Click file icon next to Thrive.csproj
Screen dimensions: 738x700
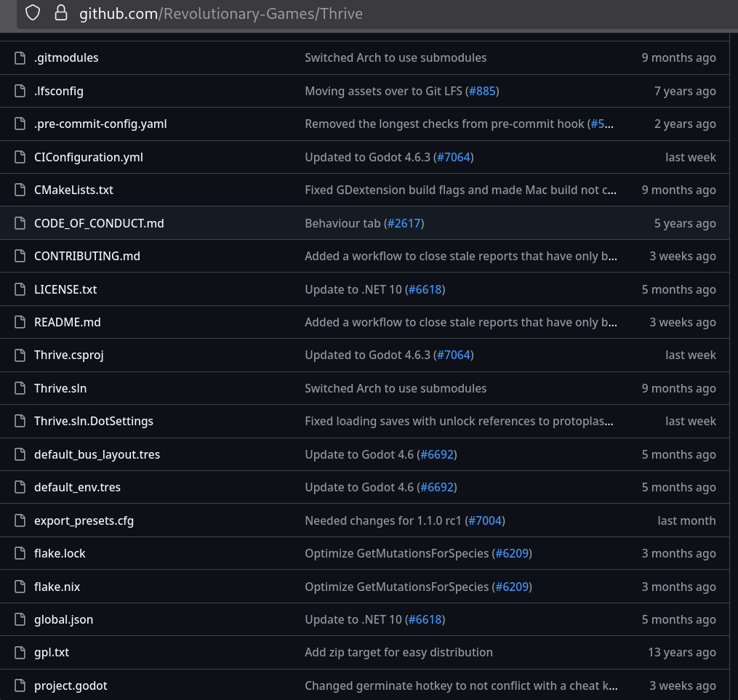pyautogui.click(x=20, y=355)
